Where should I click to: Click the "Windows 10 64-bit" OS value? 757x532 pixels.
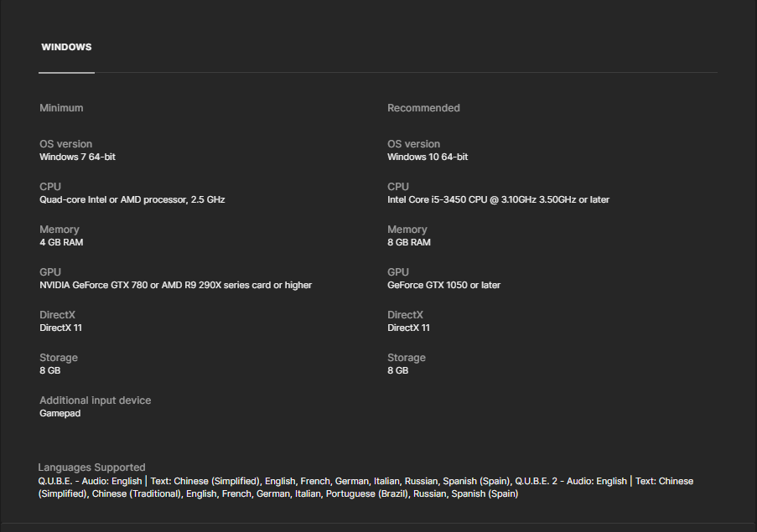(x=428, y=157)
